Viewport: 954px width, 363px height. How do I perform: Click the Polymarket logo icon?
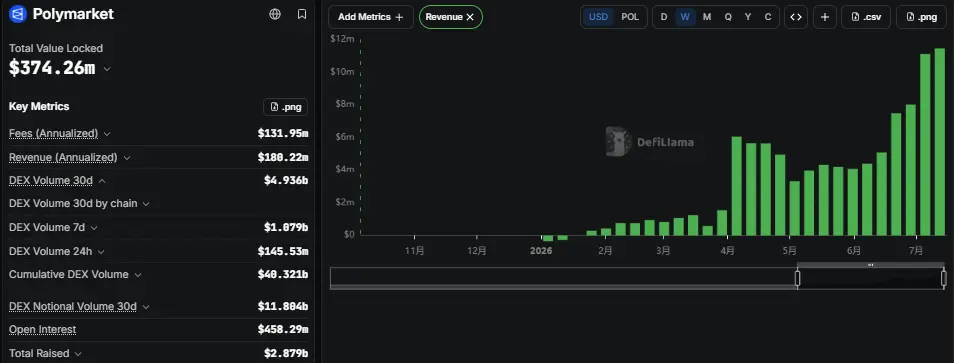point(18,14)
